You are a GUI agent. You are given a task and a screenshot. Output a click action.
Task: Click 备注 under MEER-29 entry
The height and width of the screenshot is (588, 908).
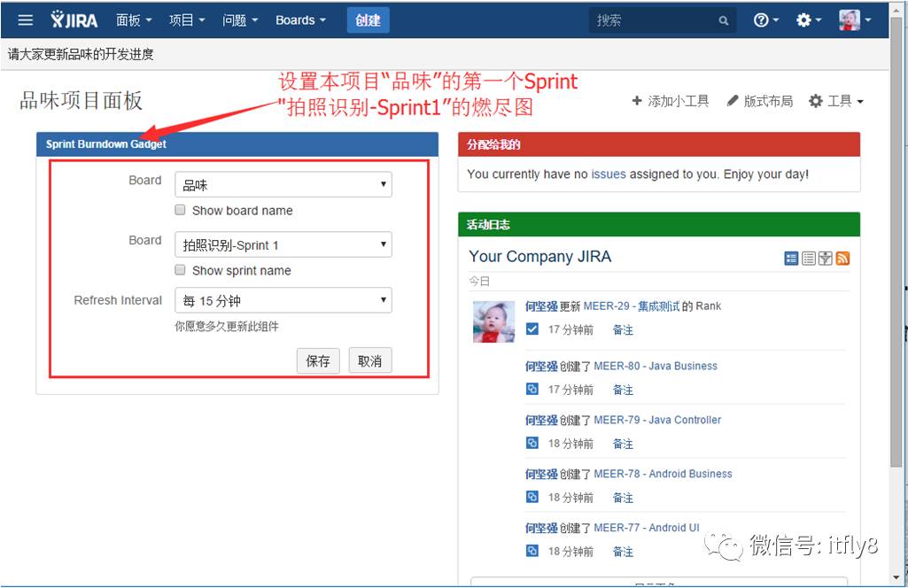[623, 330]
